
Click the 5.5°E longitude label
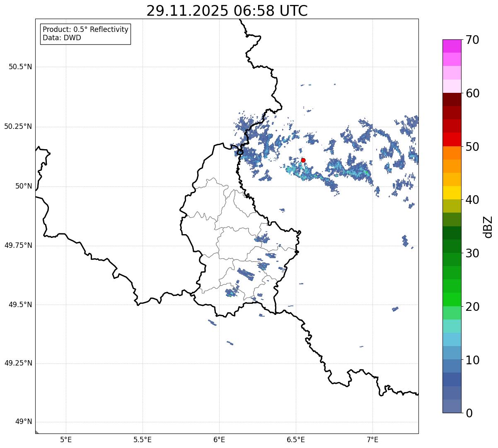click(x=143, y=439)
